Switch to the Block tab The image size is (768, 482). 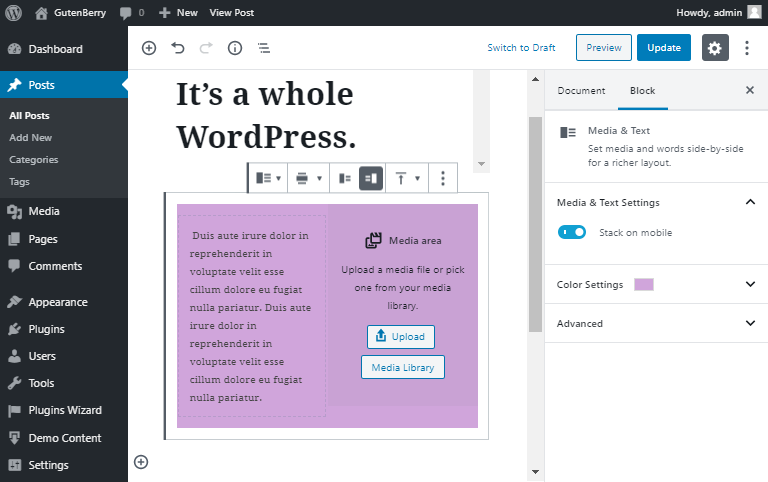(x=642, y=91)
